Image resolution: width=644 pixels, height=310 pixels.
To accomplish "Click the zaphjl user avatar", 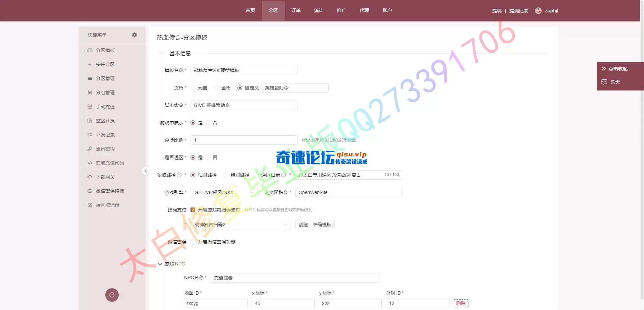I will [538, 11].
